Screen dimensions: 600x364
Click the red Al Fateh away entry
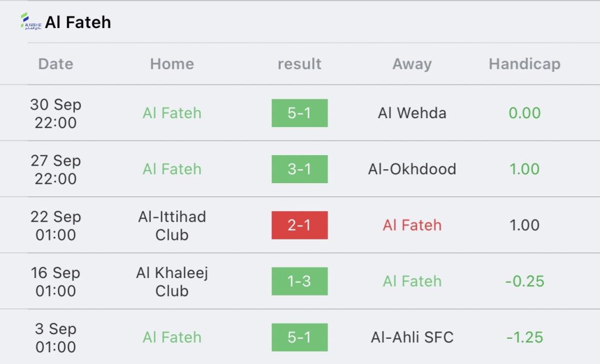point(412,225)
